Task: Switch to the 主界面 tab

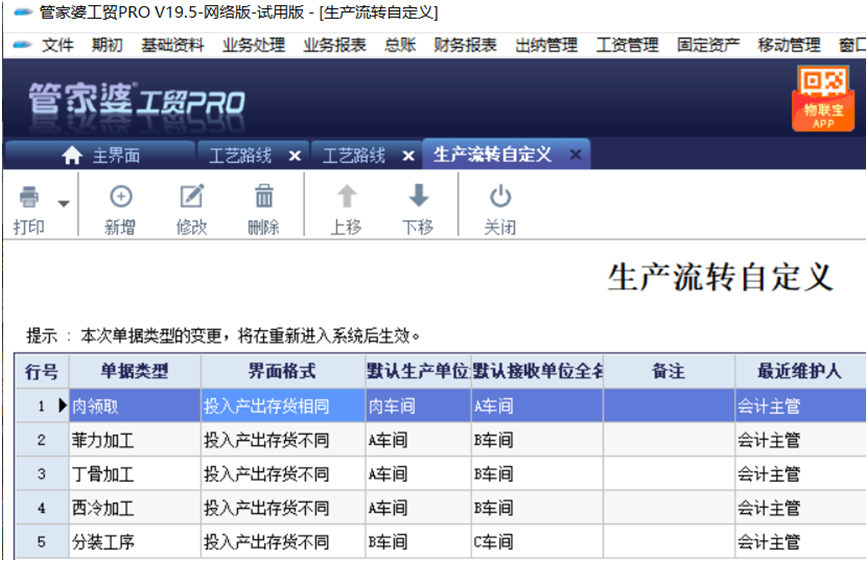Action: tap(100, 155)
